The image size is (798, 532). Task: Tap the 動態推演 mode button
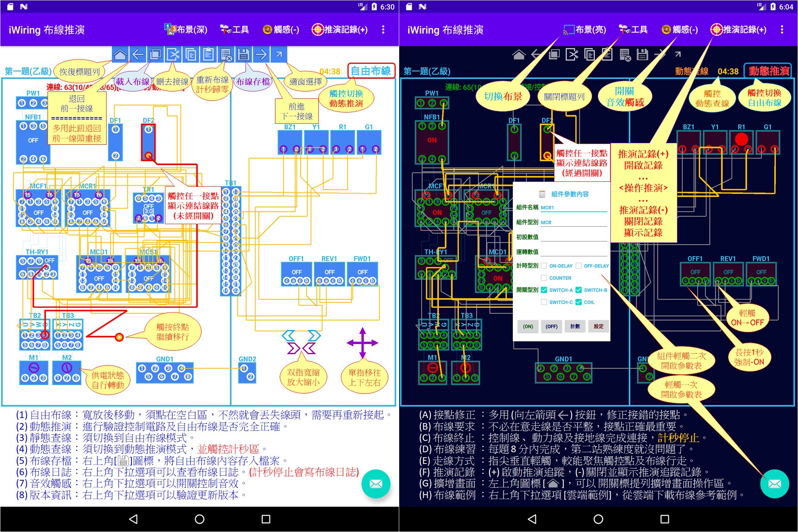(x=768, y=71)
